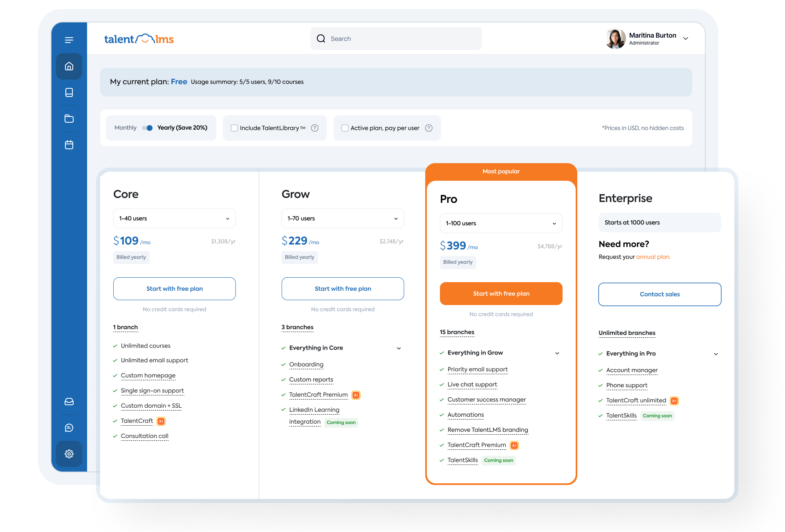Click AI badge beside TalentCraft in Core
This screenshot has width=785, height=532.
(x=161, y=421)
